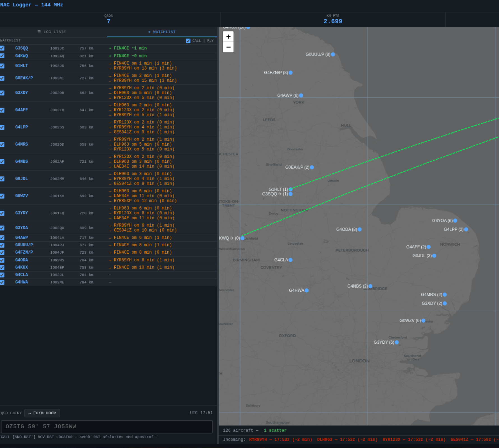This screenshot has height=448, width=499.
Task: Switch to the Log Liste tab
Action: (x=52, y=32)
